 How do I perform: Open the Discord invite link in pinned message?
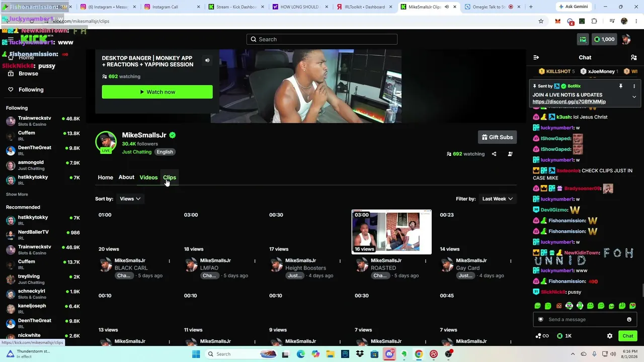tap(569, 102)
